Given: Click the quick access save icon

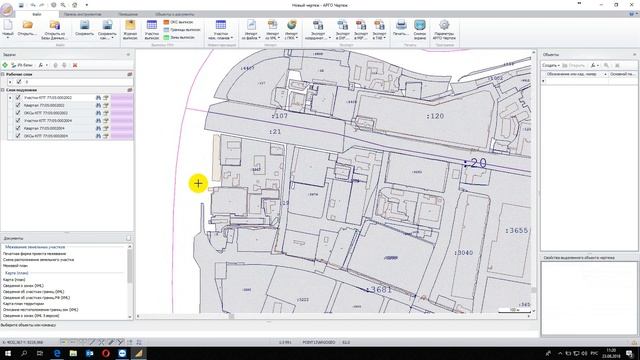Looking at the screenshot, I should pyautogui.click(x=21, y=5).
